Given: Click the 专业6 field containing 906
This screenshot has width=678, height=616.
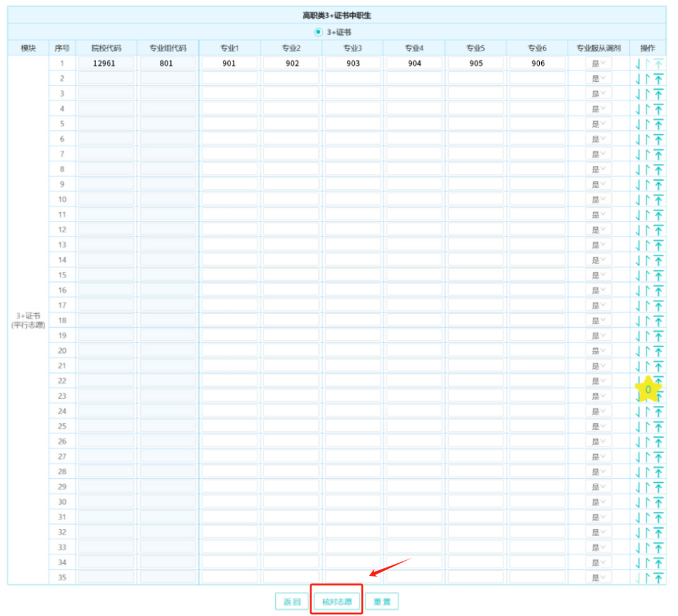Looking at the screenshot, I should point(537,63).
